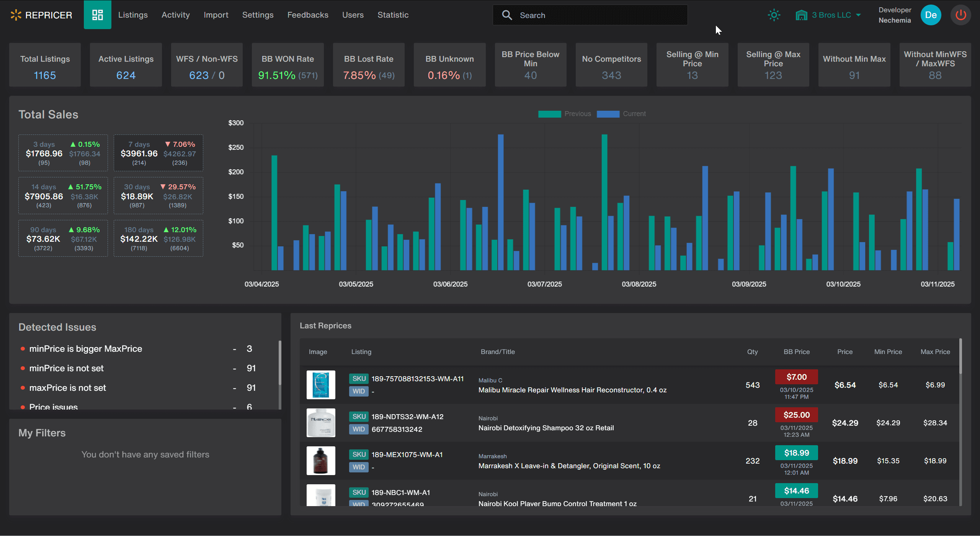The height and width of the screenshot is (536, 980).
Task: Open the Settings menu
Action: coord(258,15)
